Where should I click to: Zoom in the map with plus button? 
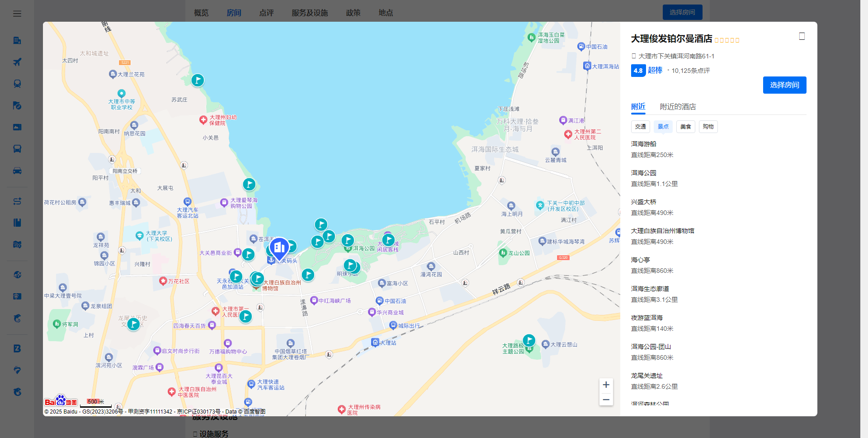606,385
